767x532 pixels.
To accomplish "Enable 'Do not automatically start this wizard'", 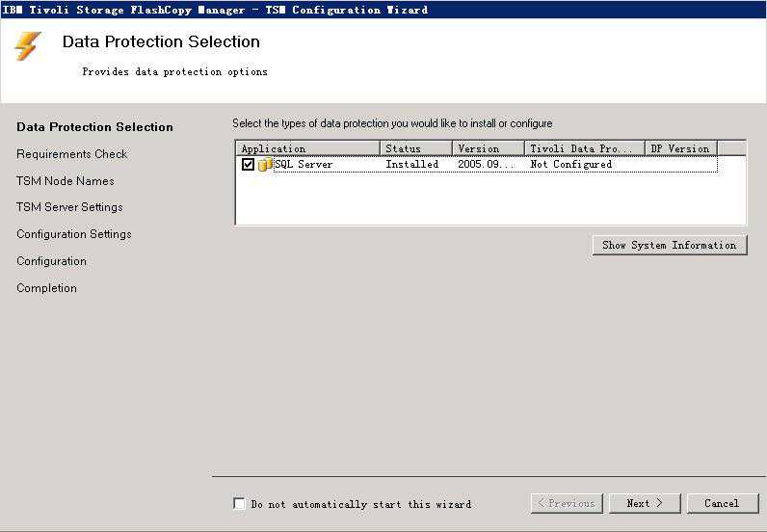I will point(240,504).
